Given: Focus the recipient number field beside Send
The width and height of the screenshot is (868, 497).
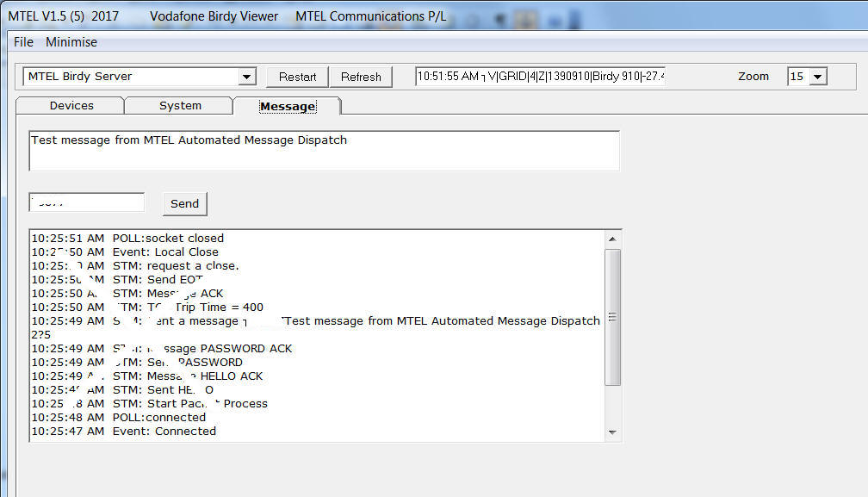Looking at the screenshot, I should [x=87, y=202].
